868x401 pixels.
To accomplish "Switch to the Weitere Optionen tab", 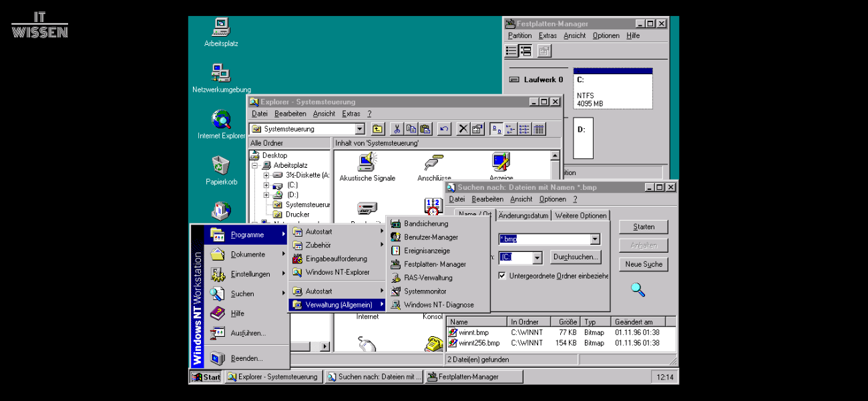I will 581,215.
